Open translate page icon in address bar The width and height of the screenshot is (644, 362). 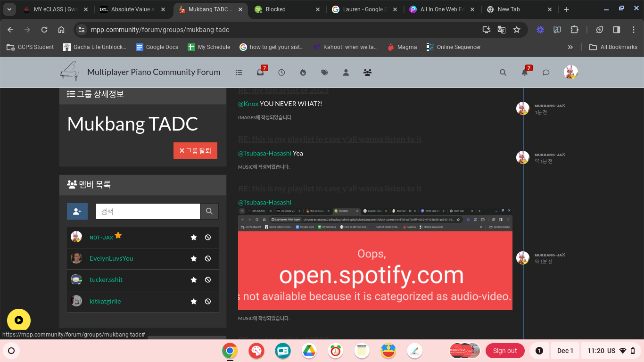[x=502, y=30]
